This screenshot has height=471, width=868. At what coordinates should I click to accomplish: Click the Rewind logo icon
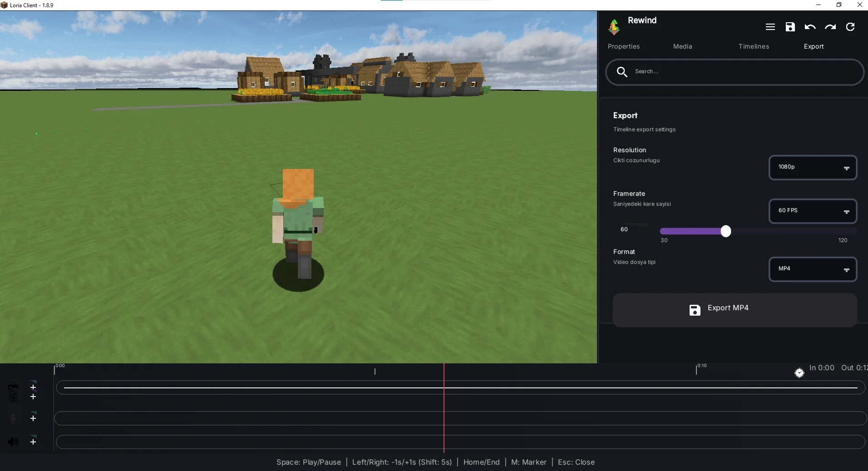coord(614,27)
